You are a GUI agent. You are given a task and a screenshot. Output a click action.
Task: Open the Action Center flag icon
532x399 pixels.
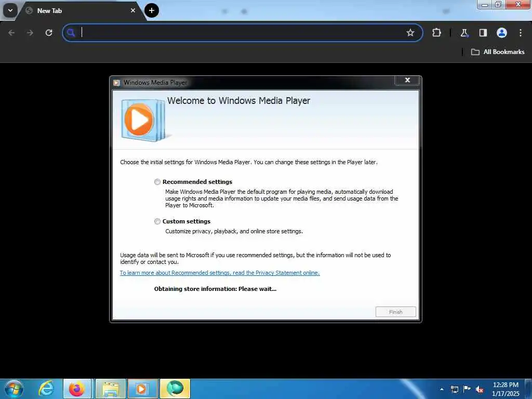(467, 389)
